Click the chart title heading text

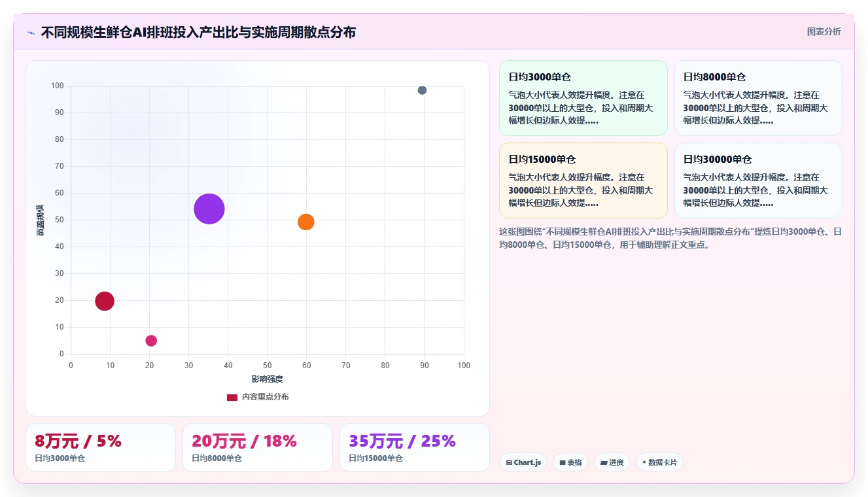point(198,32)
